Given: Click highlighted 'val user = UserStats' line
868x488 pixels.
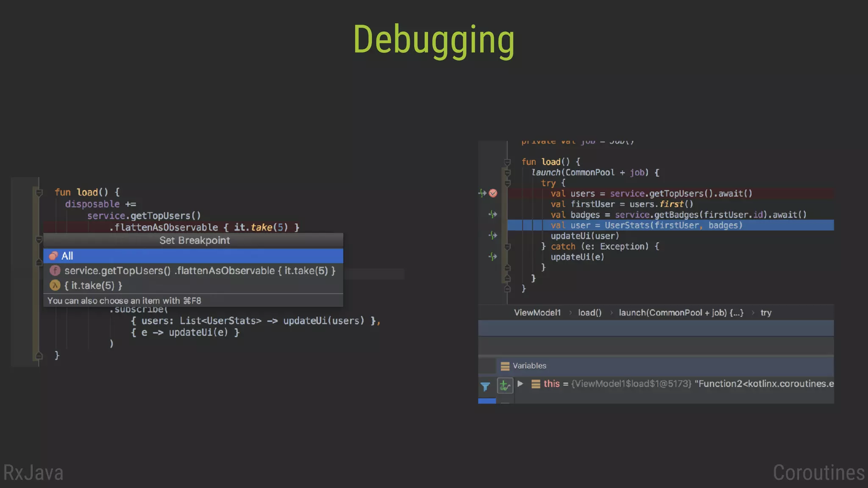Looking at the screenshot, I should pos(670,225).
